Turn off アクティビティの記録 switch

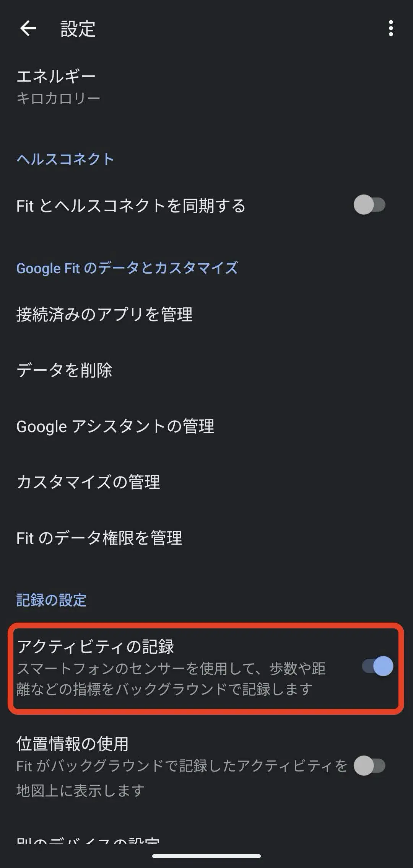[x=377, y=666]
